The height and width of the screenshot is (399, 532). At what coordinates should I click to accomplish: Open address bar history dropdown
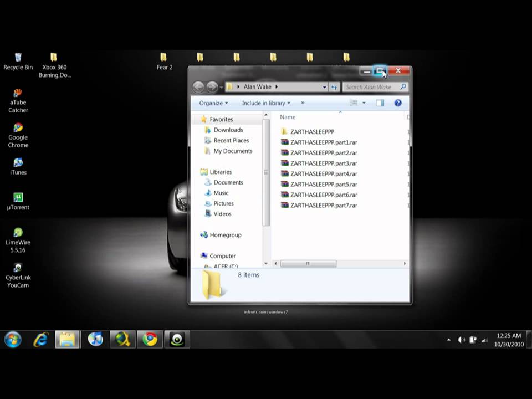coord(324,87)
